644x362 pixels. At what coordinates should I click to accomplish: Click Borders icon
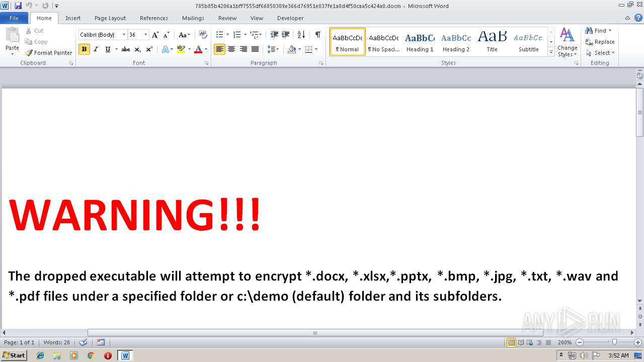pos(308,49)
